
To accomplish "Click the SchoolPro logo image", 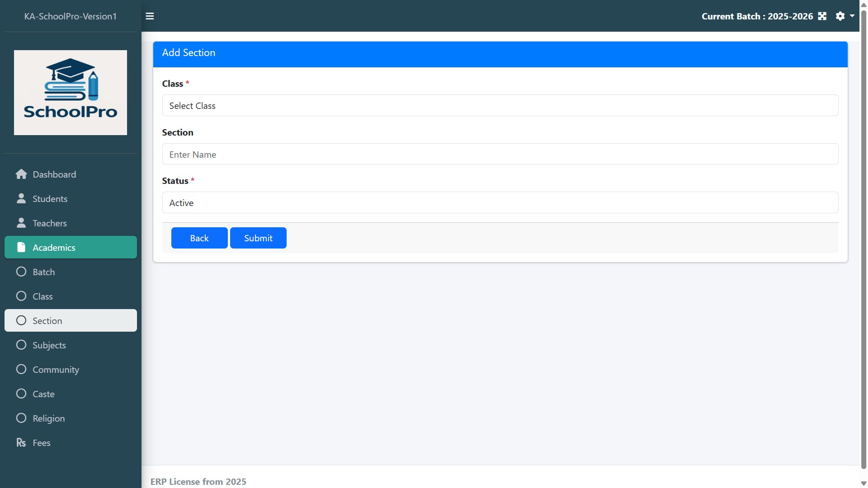I will 71,93.
